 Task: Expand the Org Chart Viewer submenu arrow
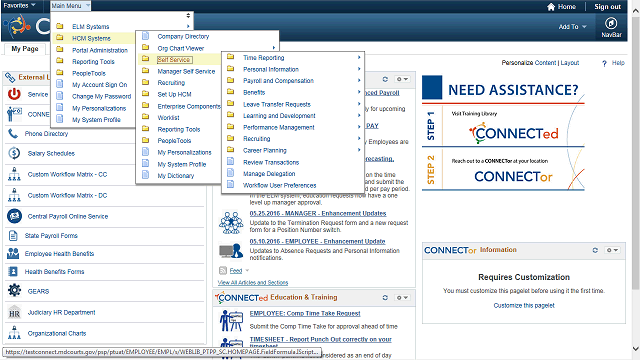(x=273, y=48)
